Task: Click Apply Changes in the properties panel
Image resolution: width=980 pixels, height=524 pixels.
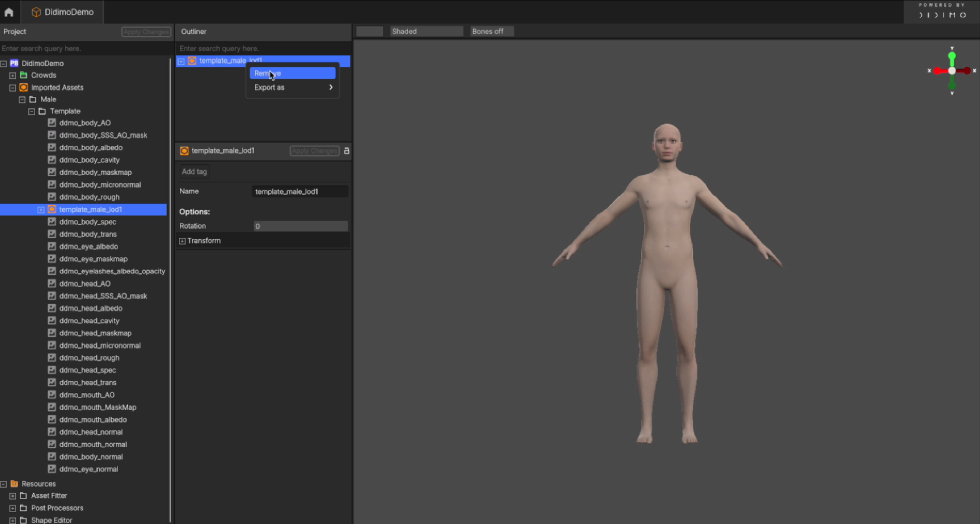Action: (314, 151)
